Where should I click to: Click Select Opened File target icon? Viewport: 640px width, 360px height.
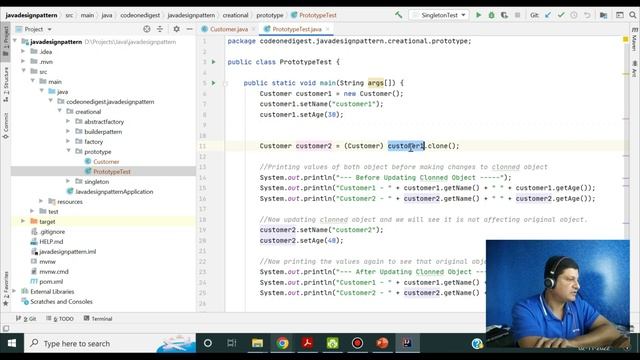pyautogui.click(x=147, y=29)
